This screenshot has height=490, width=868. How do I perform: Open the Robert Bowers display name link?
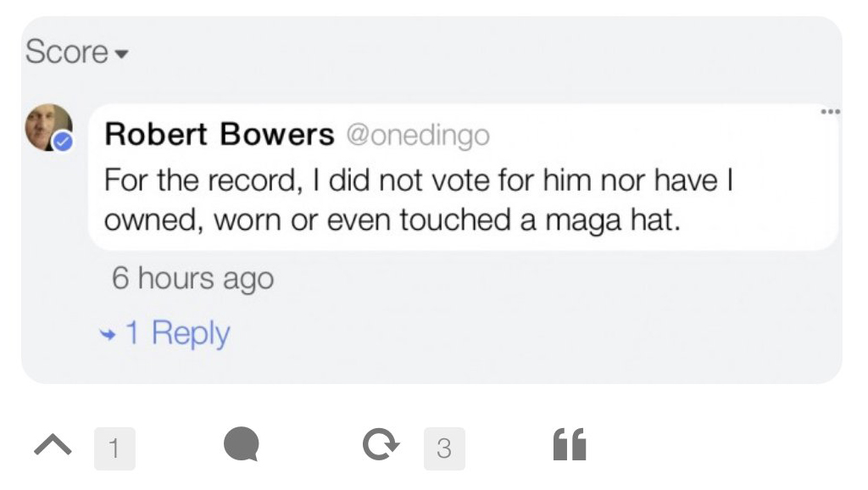219,135
